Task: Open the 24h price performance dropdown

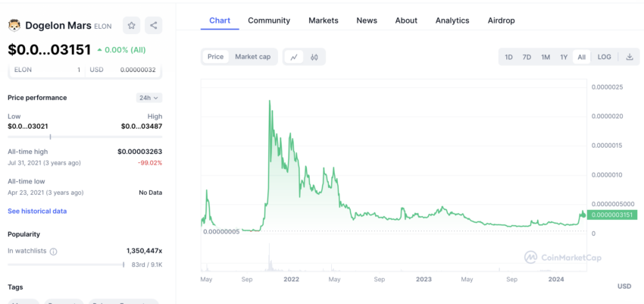Action: (149, 98)
